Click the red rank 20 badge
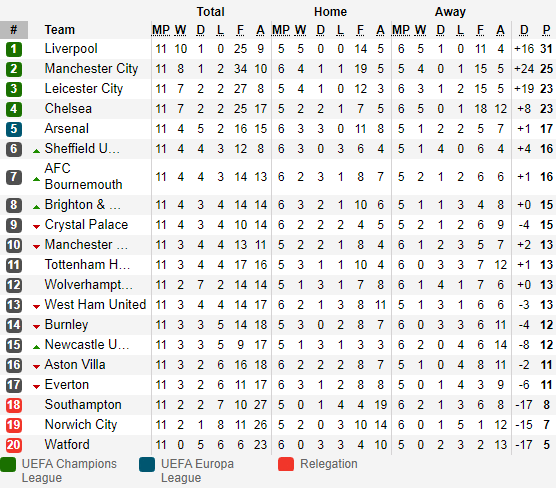 click(14, 445)
